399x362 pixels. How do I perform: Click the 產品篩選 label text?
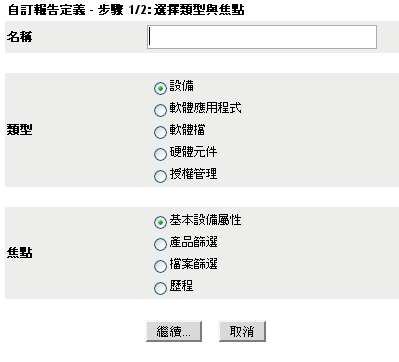click(x=193, y=242)
